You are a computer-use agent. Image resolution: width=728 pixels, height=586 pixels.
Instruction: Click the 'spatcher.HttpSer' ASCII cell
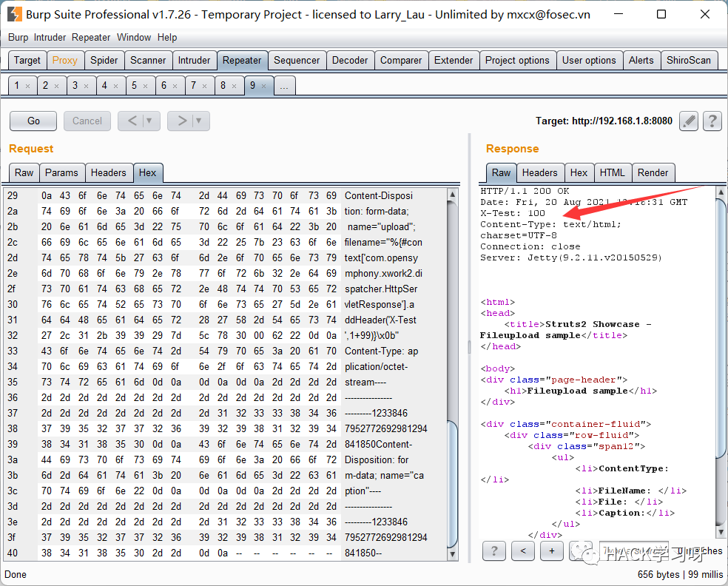(x=381, y=289)
